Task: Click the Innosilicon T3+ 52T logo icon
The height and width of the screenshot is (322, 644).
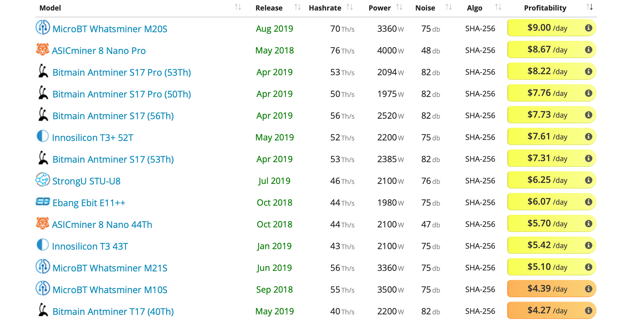Action: pyautogui.click(x=42, y=136)
